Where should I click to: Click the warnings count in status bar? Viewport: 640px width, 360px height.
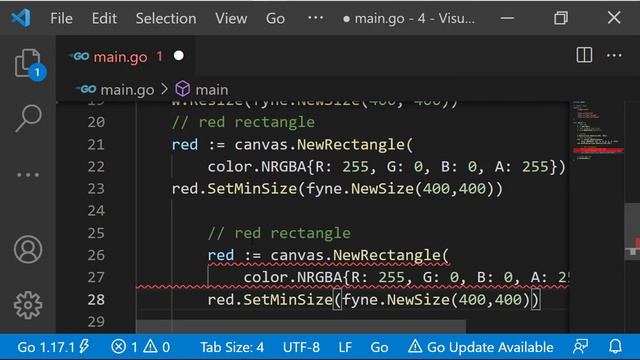pyautogui.click(x=157, y=347)
